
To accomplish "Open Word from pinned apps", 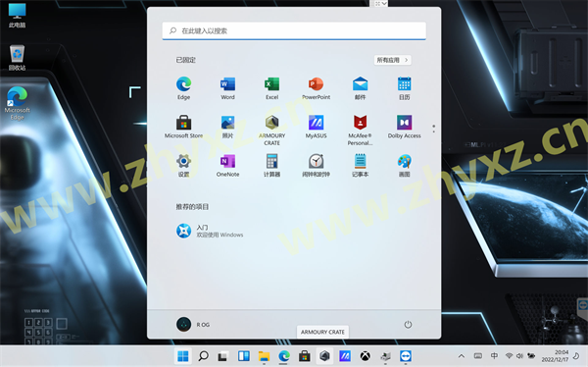I will (x=227, y=88).
